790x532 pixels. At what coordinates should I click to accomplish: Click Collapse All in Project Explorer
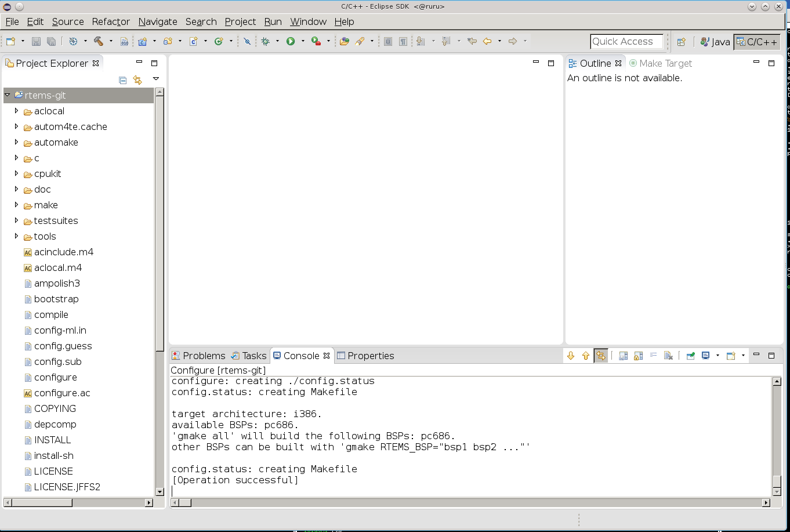122,80
